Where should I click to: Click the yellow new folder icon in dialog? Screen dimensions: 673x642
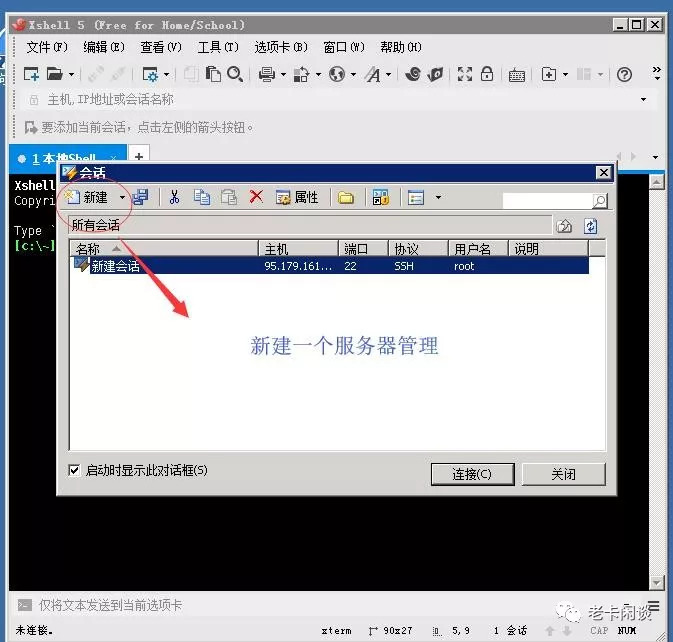(x=346, y=198)
